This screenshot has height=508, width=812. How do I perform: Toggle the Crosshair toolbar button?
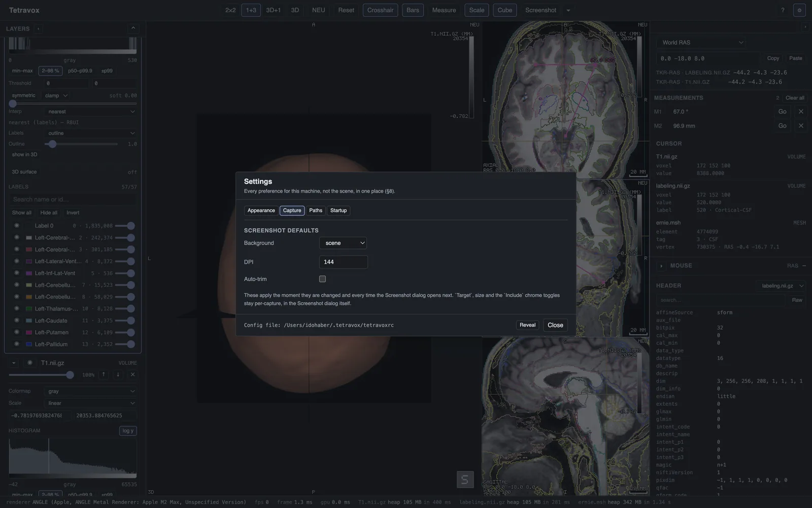coord(381,10)
